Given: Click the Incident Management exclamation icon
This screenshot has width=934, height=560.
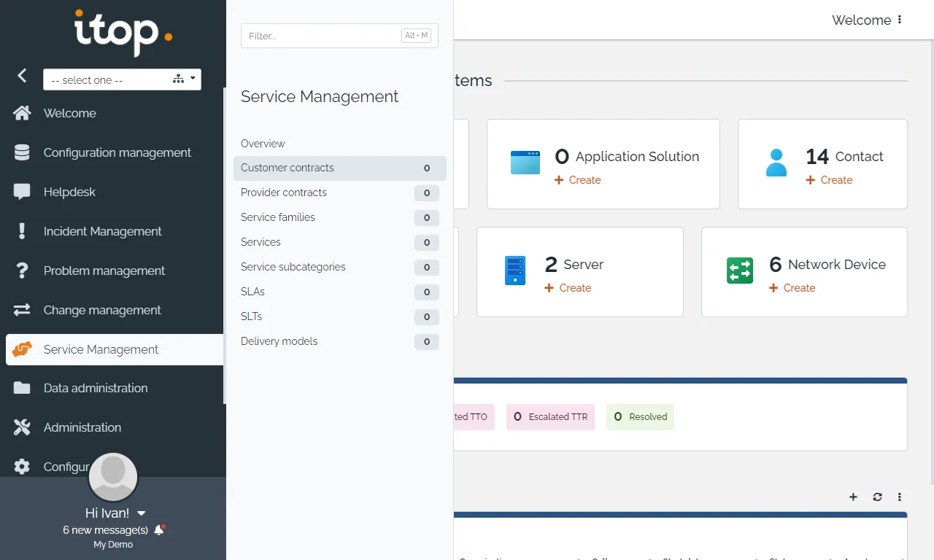Looking at the screenshot, I should coord(22,231).
